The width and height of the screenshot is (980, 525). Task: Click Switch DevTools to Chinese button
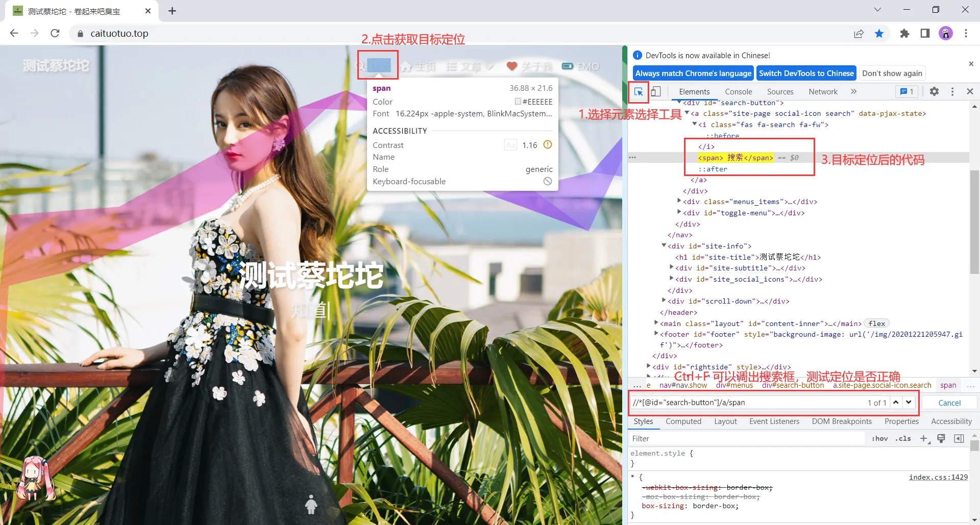click(x=806, y=73)
